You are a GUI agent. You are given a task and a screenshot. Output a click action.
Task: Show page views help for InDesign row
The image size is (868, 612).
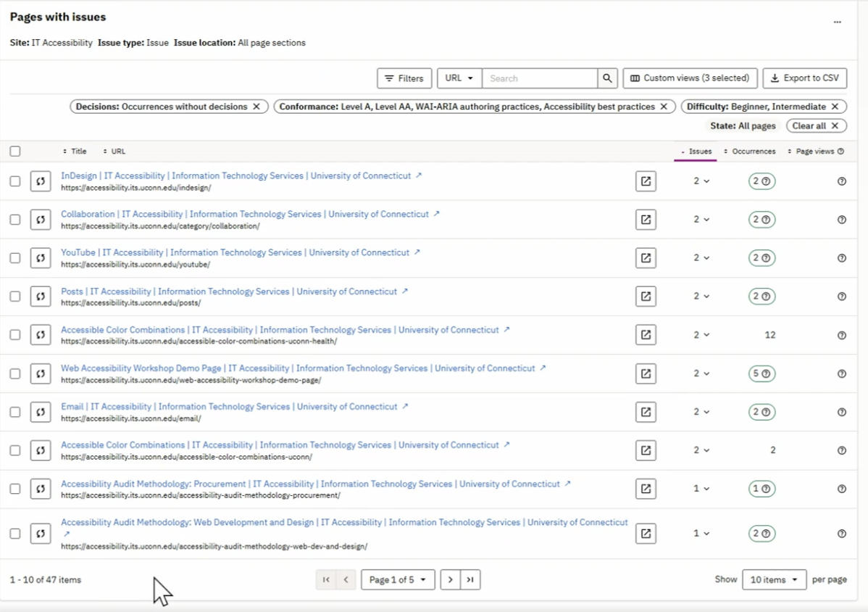841,181
